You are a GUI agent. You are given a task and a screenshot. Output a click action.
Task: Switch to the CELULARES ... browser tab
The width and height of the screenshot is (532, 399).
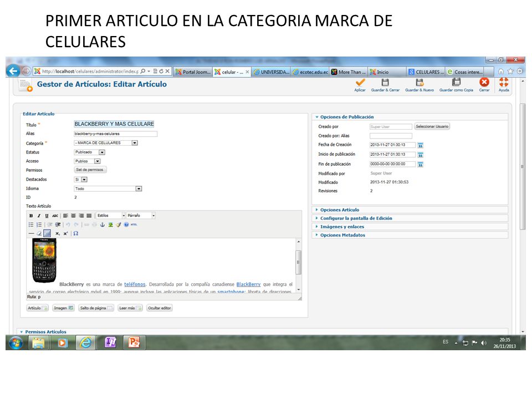[426, 72]
